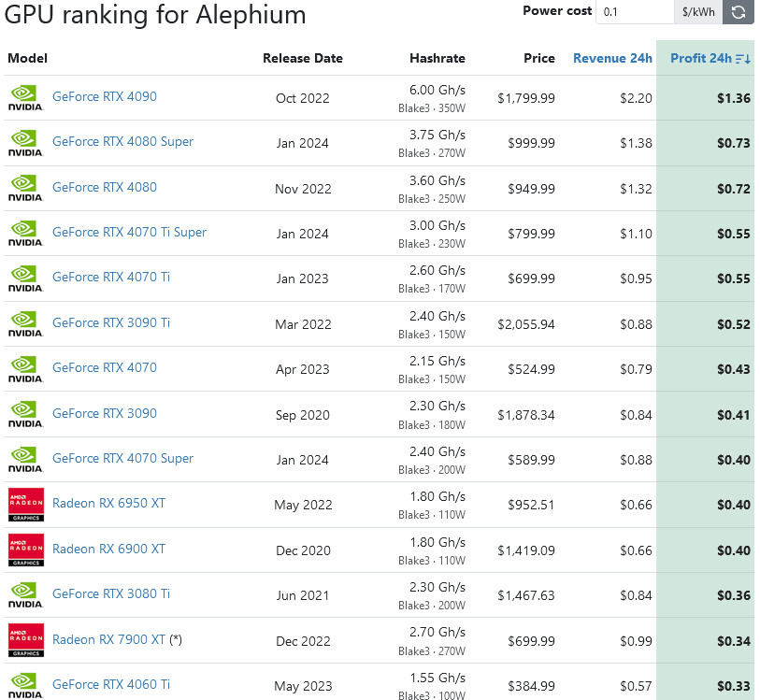Click the sort arrow icon next to Profit 24h
This screenshot has height=700, width=760.
pos(743,59)
